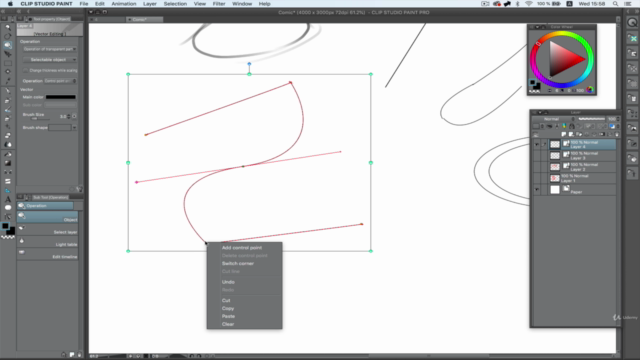Click the sub tool panel trash icon
This screenshot has height=360, width=640.
[x=79, y=355]
